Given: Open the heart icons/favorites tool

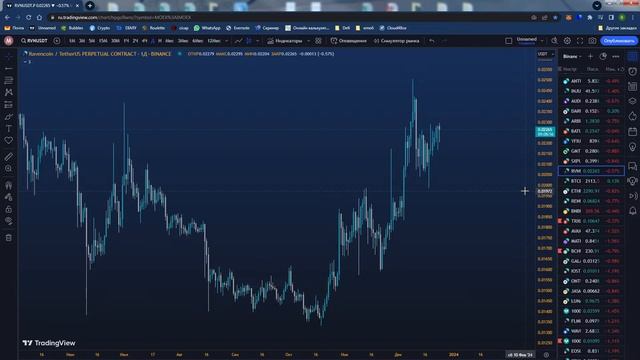Looking at the screenshot, I should [x=9, y=140].
